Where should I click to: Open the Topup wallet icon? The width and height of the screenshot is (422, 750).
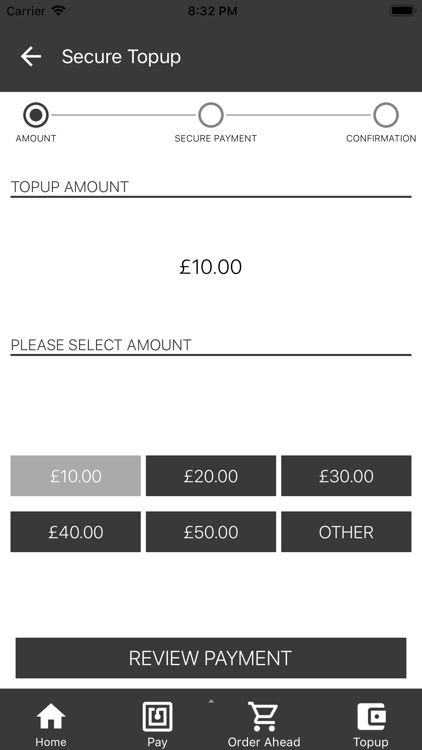[371, 717]
